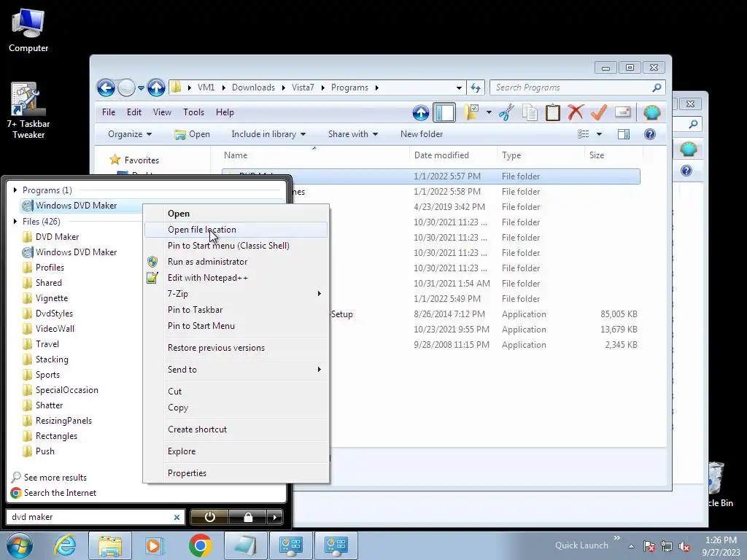The width and height of the screenshot is (747, 560).
Task: Open the Tools menu in Explorer
Action: [x=193, y=112]
